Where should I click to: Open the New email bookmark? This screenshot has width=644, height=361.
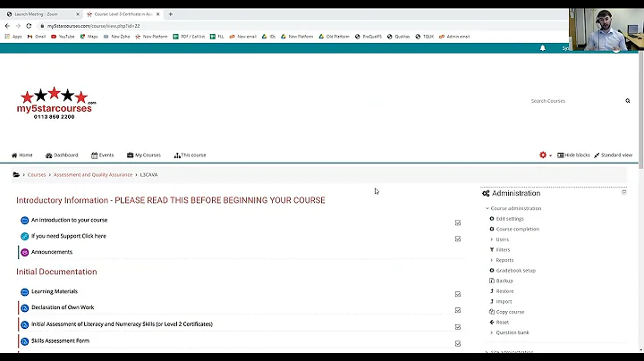pyautogui.click(x=242, y=37)
